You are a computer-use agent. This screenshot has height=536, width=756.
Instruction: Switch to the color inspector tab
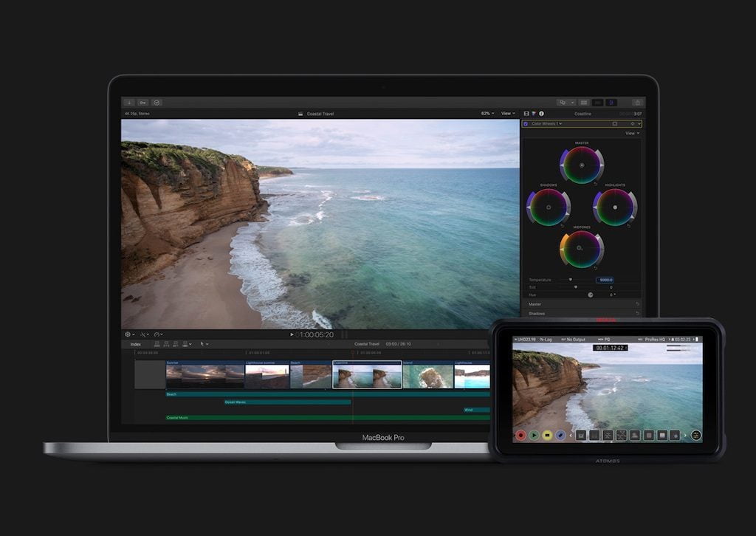pyautogui.click(x=534, y=114)
